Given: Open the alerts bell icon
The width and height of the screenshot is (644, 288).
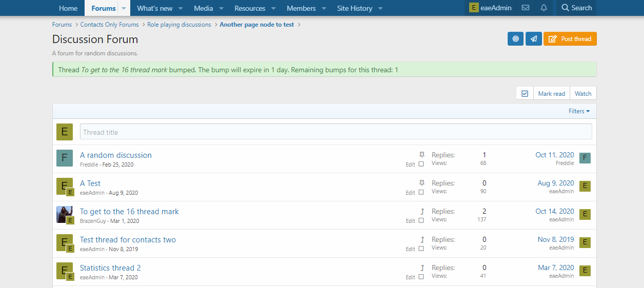Looking at the screenshot, I should (x=544, y=8).
